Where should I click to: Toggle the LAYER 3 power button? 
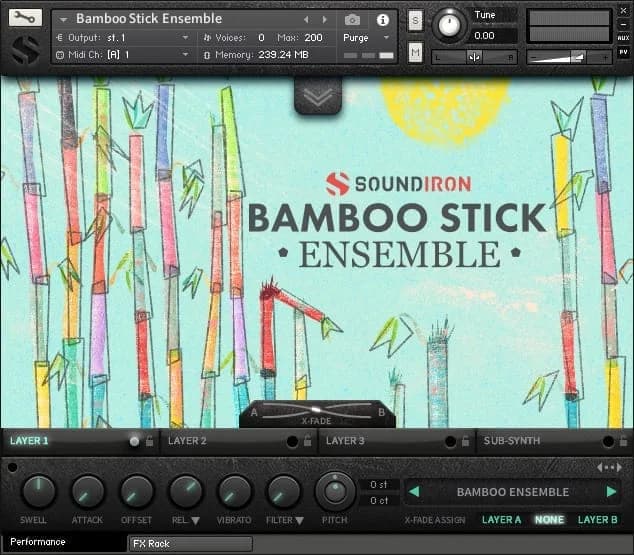[x=450, y=441]
